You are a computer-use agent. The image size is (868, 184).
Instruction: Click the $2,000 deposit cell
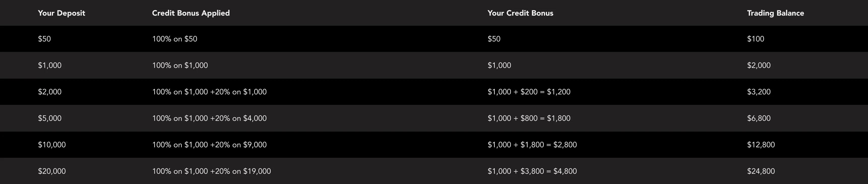coord(50,92)
